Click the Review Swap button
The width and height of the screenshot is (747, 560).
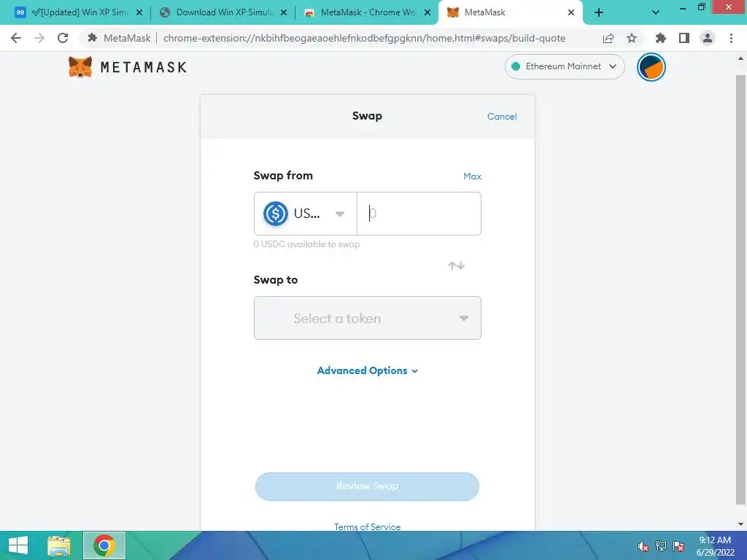367,486
